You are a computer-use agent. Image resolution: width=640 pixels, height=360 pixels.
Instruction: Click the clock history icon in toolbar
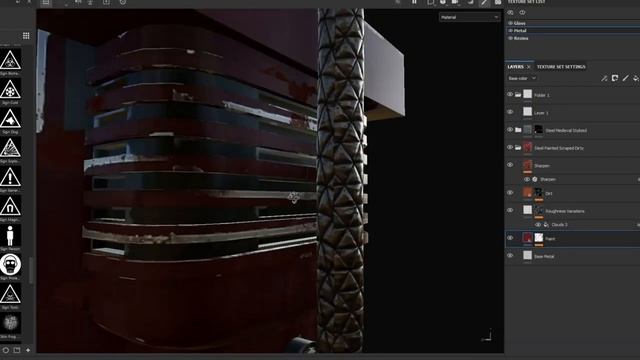click(x=122, y=2)
